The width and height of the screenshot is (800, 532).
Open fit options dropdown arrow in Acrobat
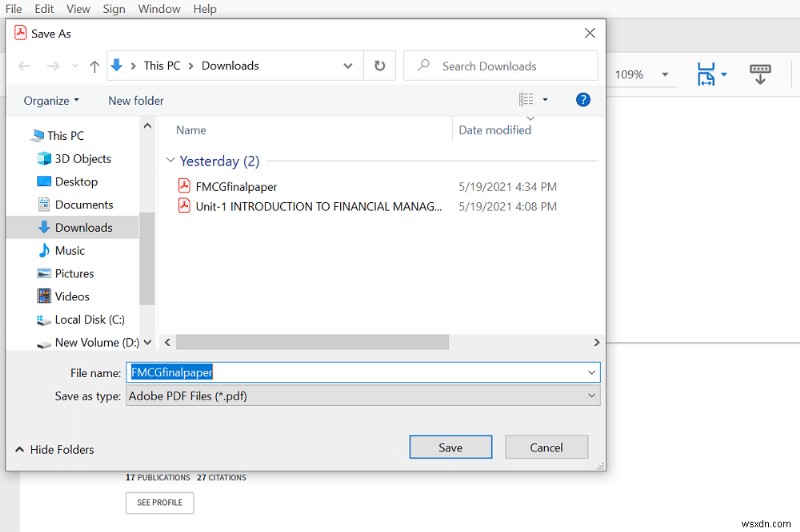(x=724, y=74)
